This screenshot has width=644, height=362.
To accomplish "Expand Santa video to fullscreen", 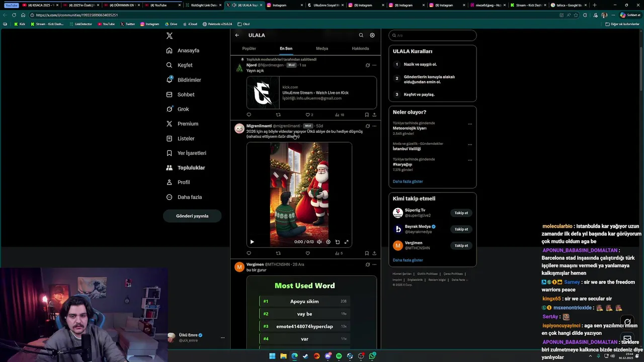I will pyautogui.click(x=346, y=242).
